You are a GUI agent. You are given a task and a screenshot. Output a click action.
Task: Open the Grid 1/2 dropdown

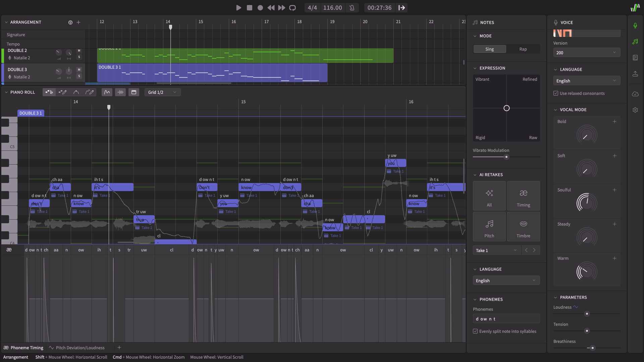162,92
